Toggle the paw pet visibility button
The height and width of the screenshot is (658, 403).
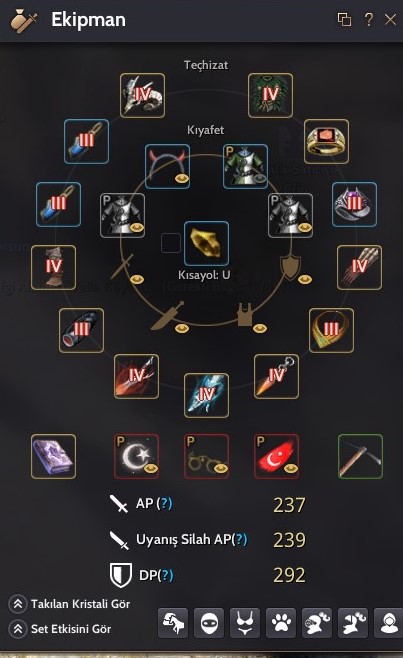(281, 623)
